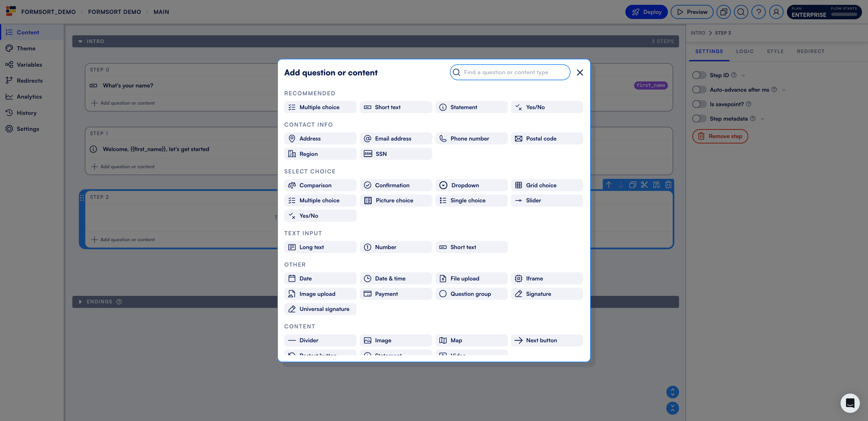Viewport: 868px width, 421px height.
Task: Expand Auto-advance options caret
Action: pyautogui.click(x=784, y=90)
